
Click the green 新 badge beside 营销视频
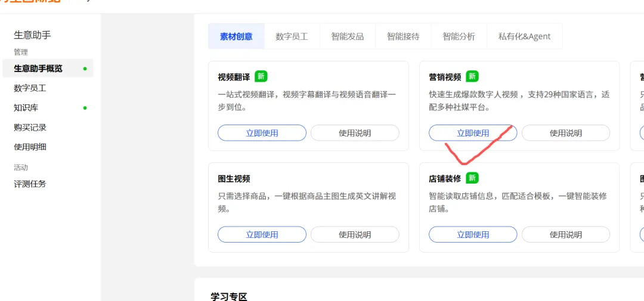pos(472,76)
